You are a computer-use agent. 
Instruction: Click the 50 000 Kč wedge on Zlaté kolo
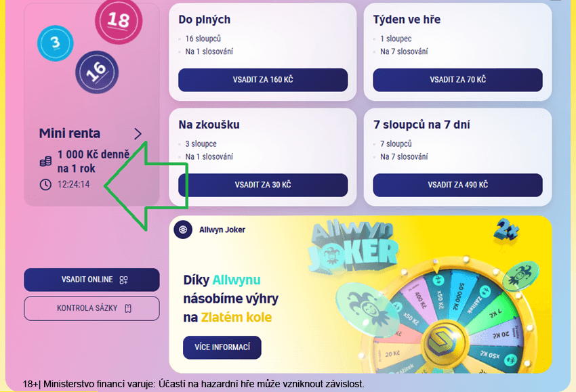tap(459, 295)
